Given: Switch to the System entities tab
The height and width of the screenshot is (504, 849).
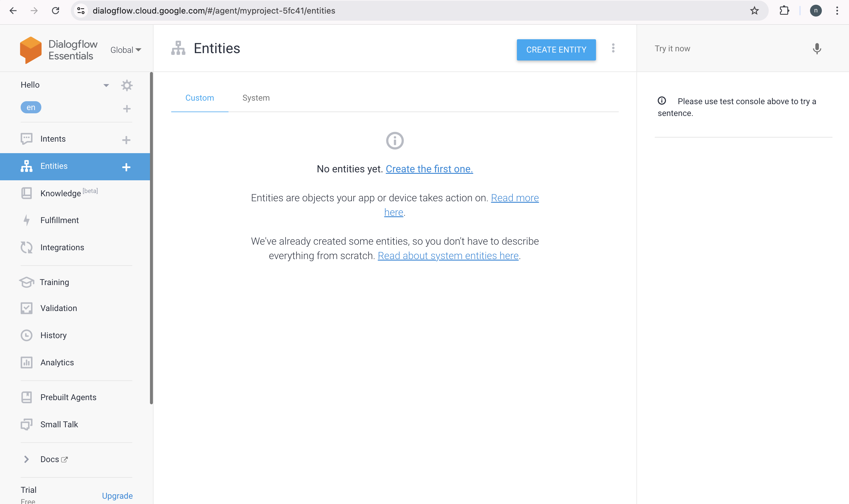Looking at the screenshot, I should (x=256, y=98).
